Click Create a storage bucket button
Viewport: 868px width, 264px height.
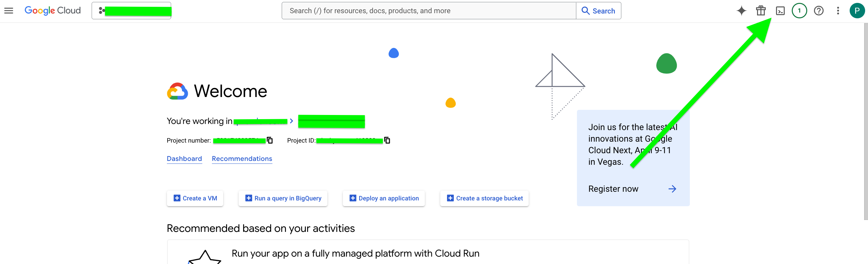(485, 198)
